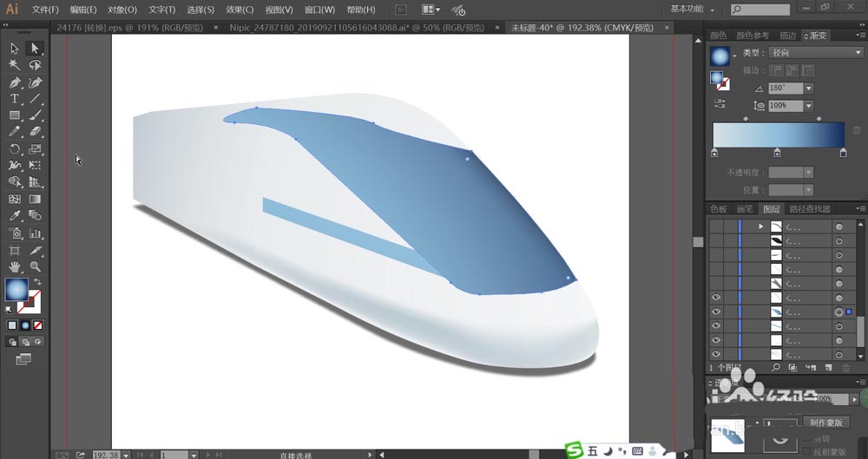Select the dark blue right gradient stop

pos(843,152)
